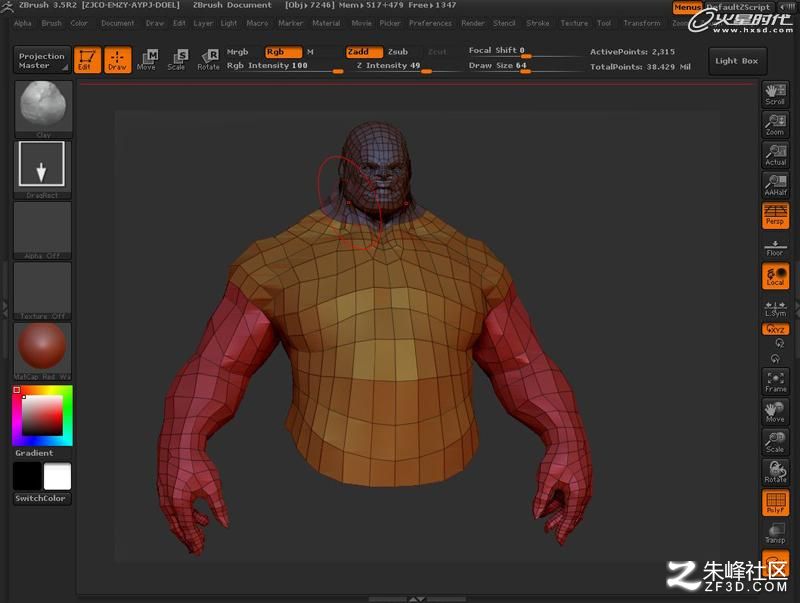Open the MatCap Red Wax material selector
The width and height of the screenshot is (800, 603).
point(42,351)
